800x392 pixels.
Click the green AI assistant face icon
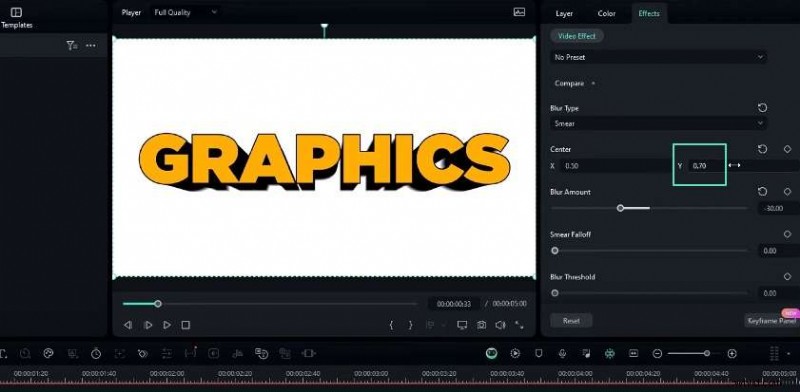point(491,353)
